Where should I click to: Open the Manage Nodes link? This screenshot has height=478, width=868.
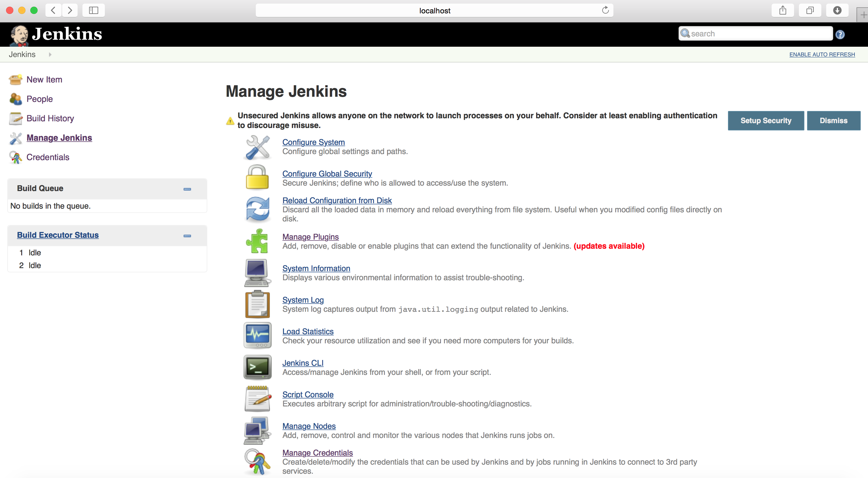[x=309, y=426]
